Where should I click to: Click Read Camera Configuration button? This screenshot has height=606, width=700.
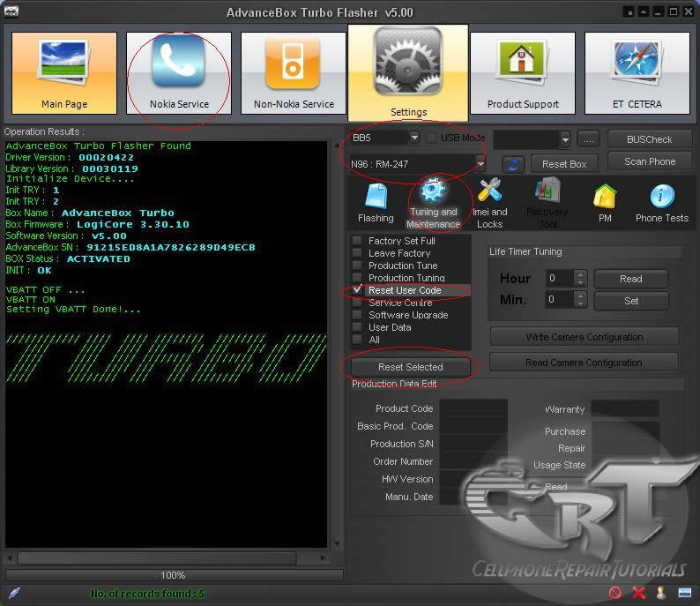(584, 363)
